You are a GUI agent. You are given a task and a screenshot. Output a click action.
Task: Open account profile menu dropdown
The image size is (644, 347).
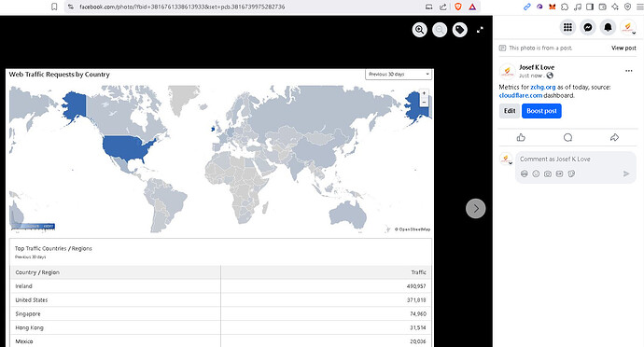(628, 27)
